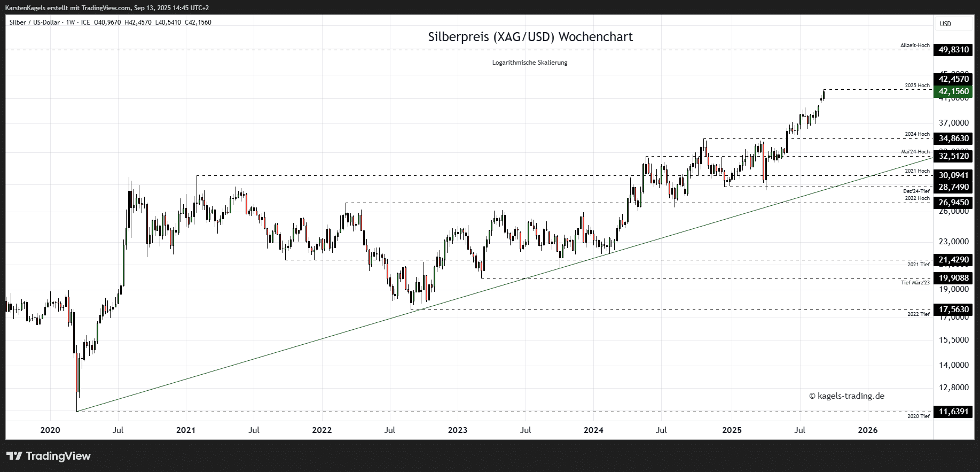Viewport: 980px width, 472px height.
Task: Click the 17,5630 price level label
Action: pyautogui.click(x=953, y=309)
